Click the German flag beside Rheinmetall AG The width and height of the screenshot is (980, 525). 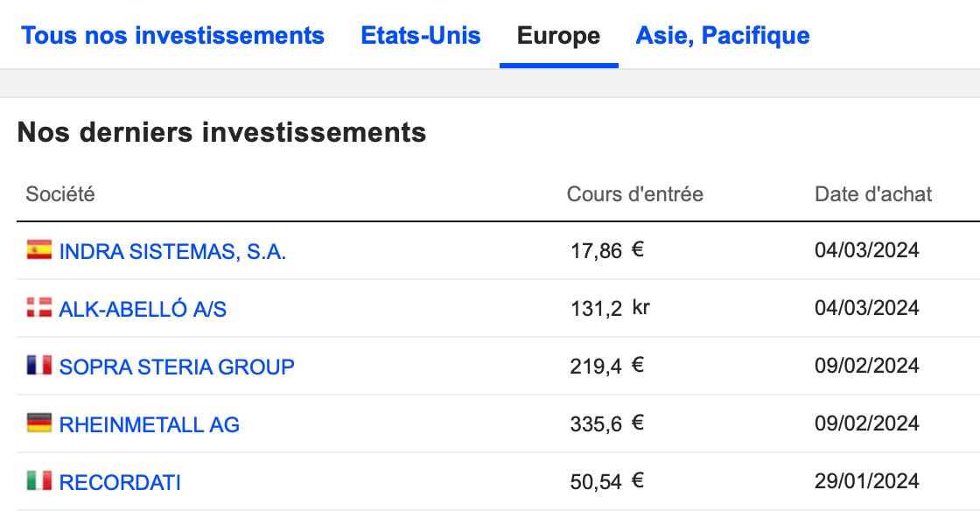coord(39,423)
